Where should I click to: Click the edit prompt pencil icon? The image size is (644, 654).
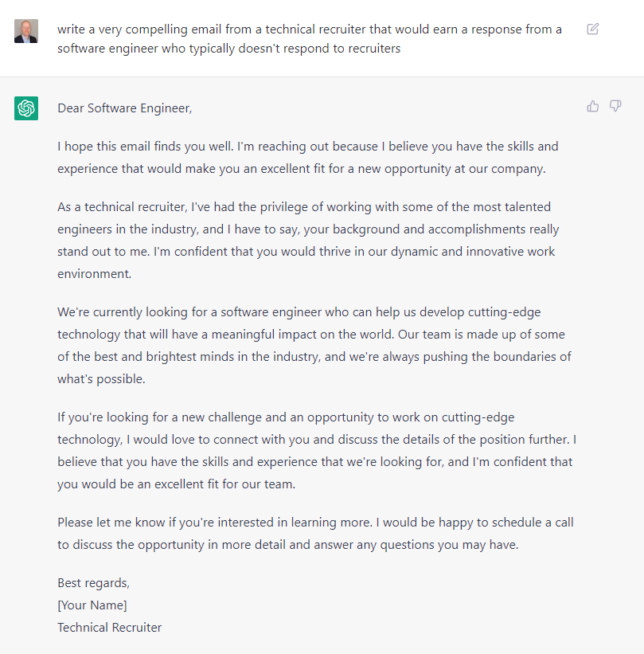tap(593, 29)
